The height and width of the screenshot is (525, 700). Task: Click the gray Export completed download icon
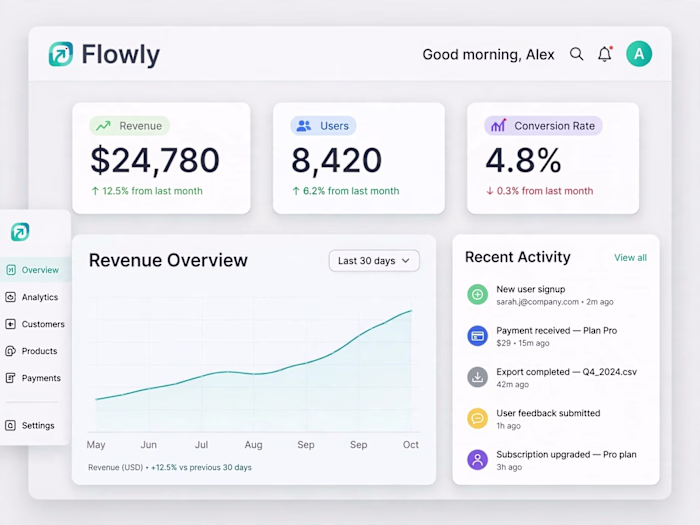tap(477, 377)
